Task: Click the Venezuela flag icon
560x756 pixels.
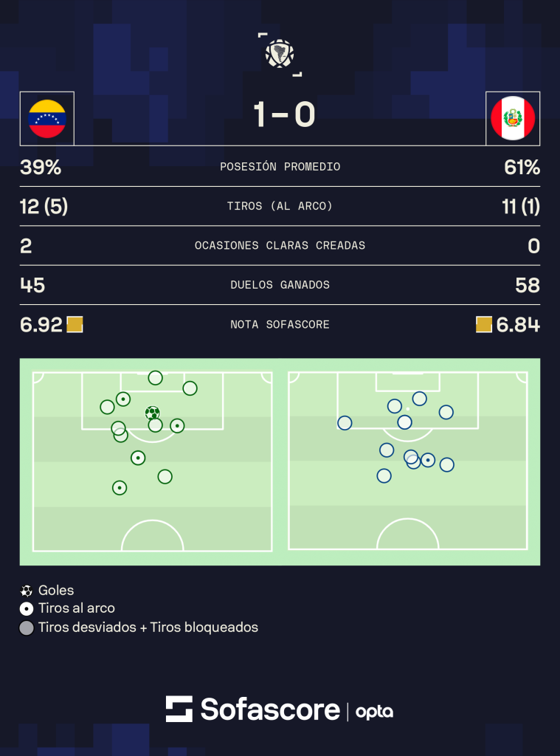Action: (x=47, y=119)
